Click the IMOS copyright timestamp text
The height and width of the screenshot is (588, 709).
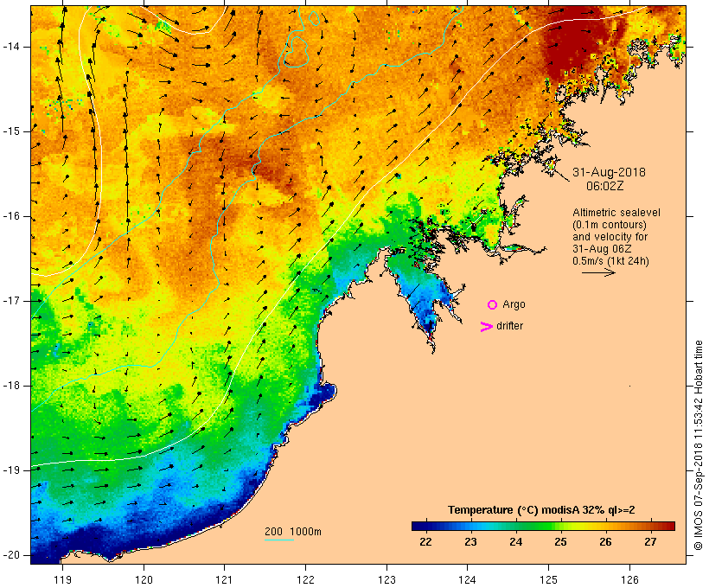(x=698, y=445)
